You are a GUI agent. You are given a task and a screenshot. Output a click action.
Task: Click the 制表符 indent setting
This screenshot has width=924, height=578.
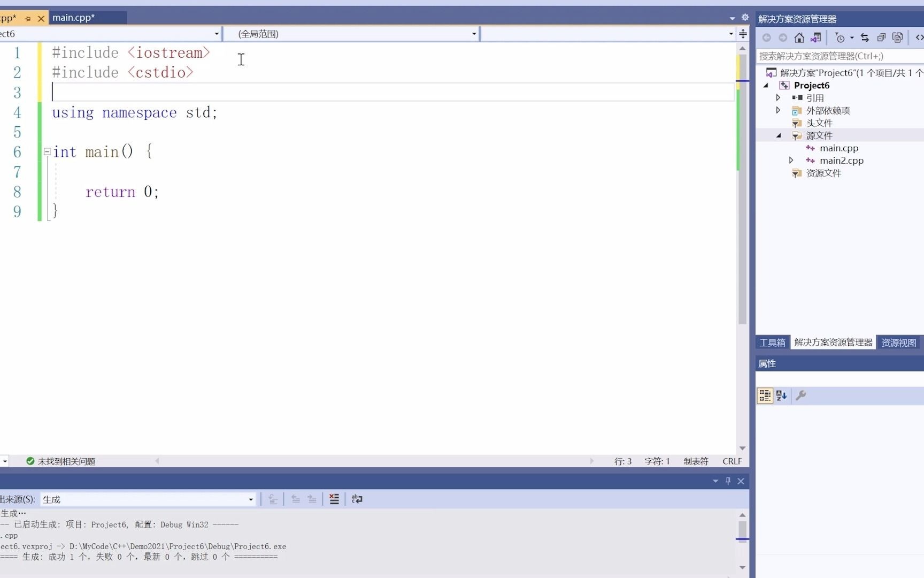(696, 461)
